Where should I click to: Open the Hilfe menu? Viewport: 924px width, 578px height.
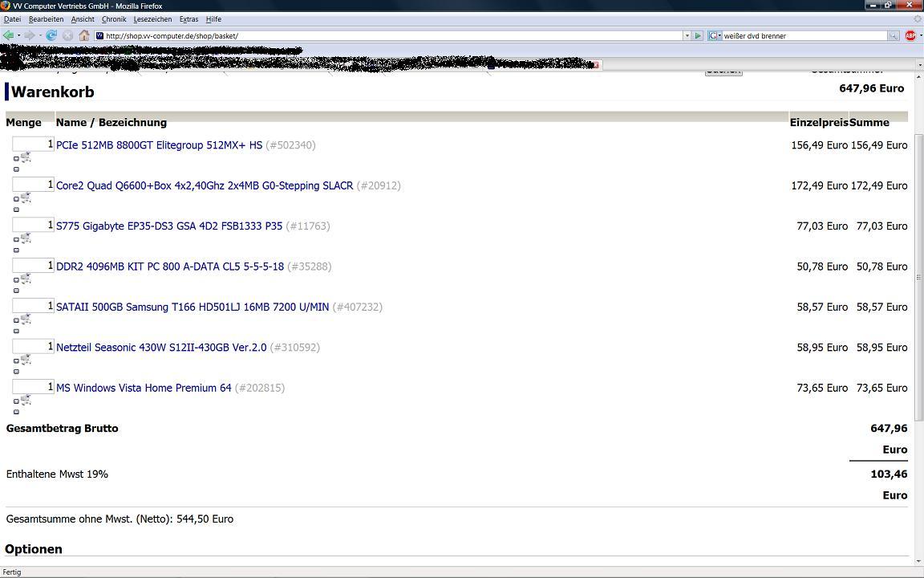pyautogui.click(x=213, y=19)
